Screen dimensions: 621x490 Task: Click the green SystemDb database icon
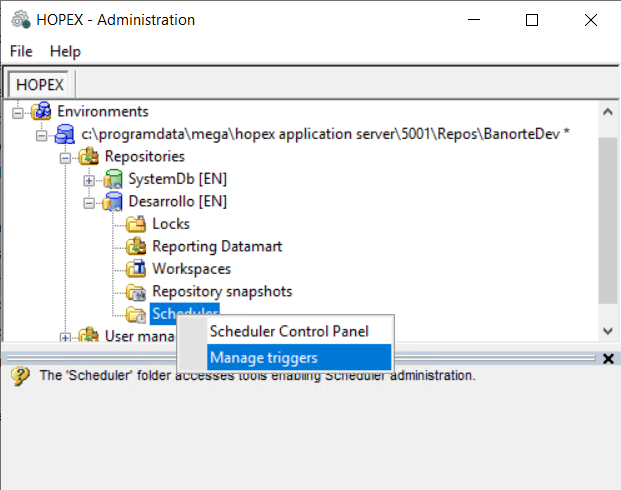click(113, 179)
